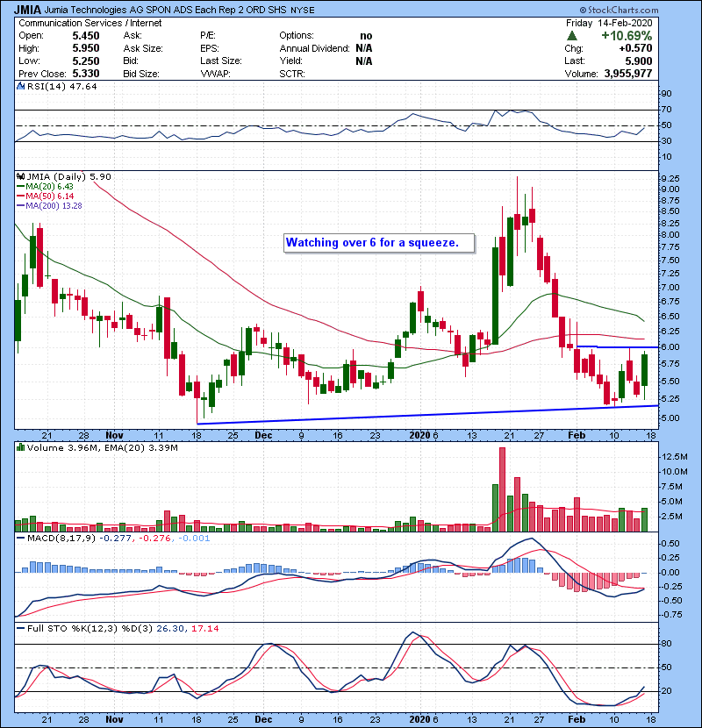Click the Communication Services / Internet sector label
The image size is (702, 728).
pos(90,23)
